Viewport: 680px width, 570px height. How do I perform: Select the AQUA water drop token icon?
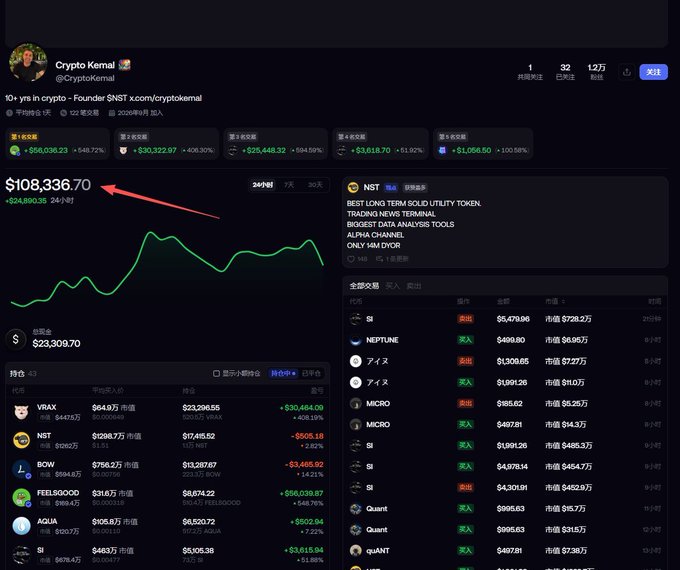pyautogui.click(x=21, y=526)
